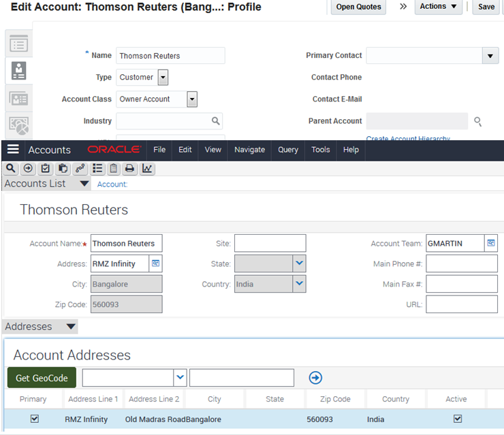Select the account profile sidebar icon
Image resolution: width=504 pixels, height=435 pixels.
18,71
